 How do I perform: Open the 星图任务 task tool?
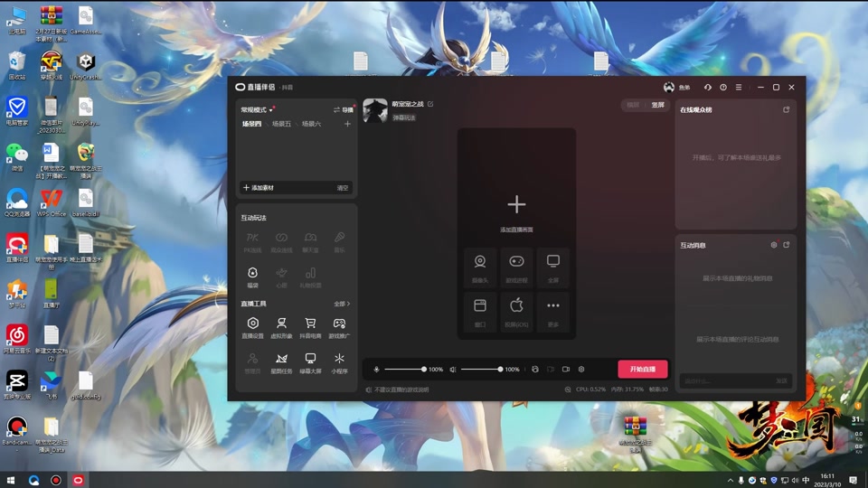point(281,363)
